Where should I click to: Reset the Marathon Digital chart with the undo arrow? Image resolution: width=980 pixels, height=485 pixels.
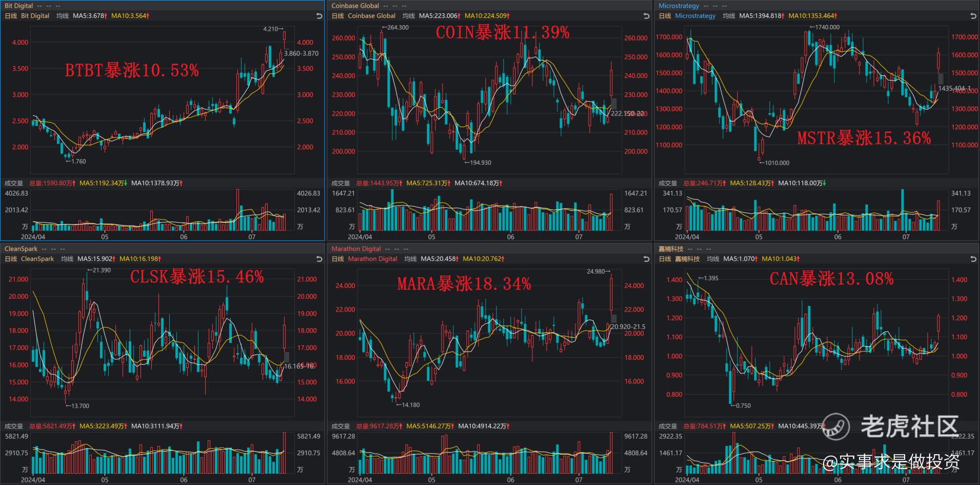[646, 259]
